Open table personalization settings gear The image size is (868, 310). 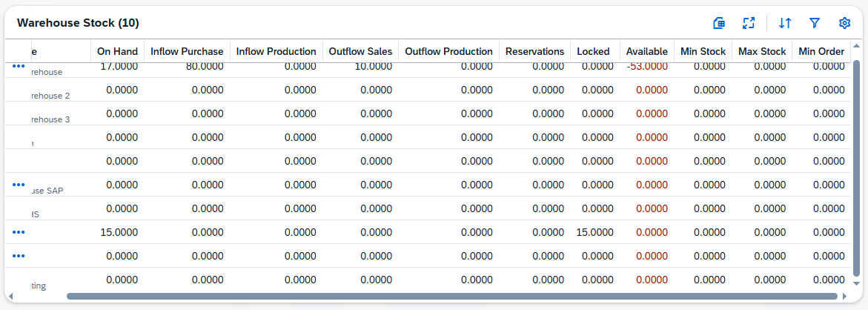click(844, 23)
